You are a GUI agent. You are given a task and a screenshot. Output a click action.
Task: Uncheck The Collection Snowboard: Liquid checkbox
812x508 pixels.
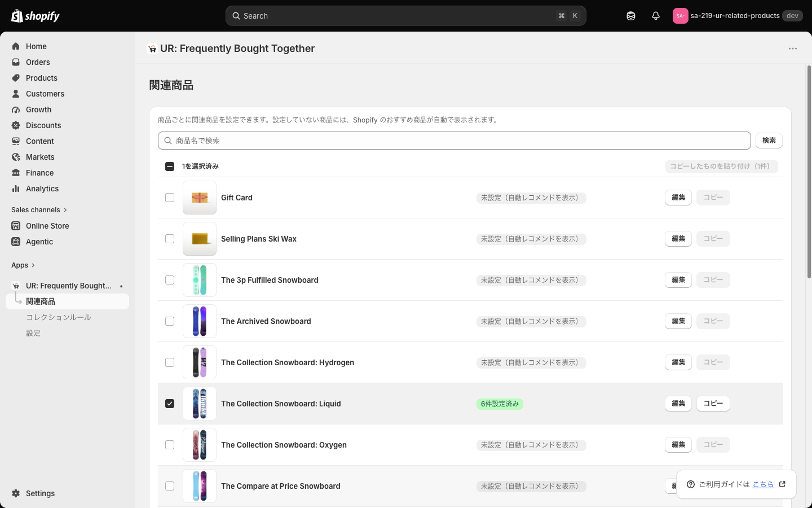tap(170, 404)
